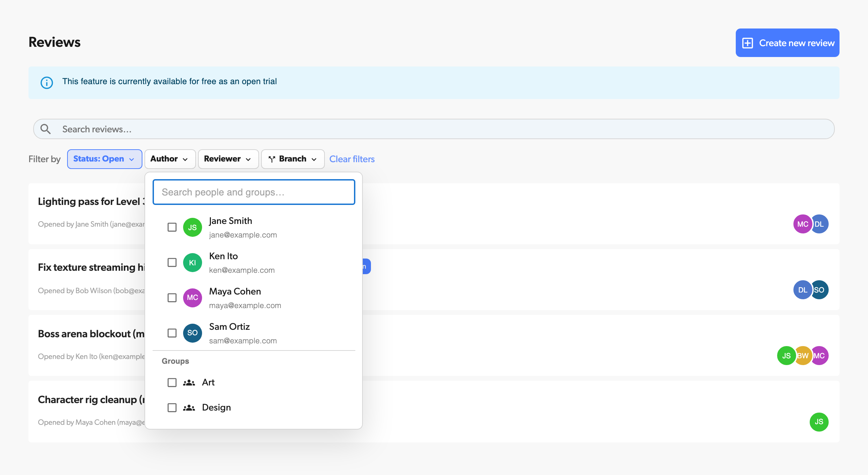
Task: Click the JS avatar next to Jane Smith
Action: 193,227
